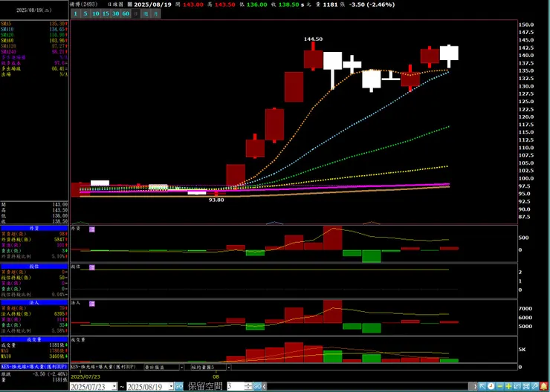Click the diagonal arrow cursor icon in bottom toolbar
This screenshot has width=550, height=392.
[x=482, y=386]
